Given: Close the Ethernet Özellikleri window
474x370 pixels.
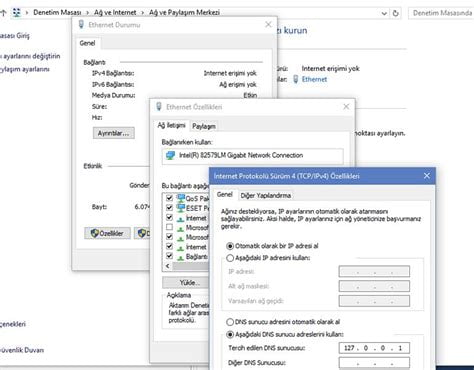Looking at the screenshot, I should point(346,107).
